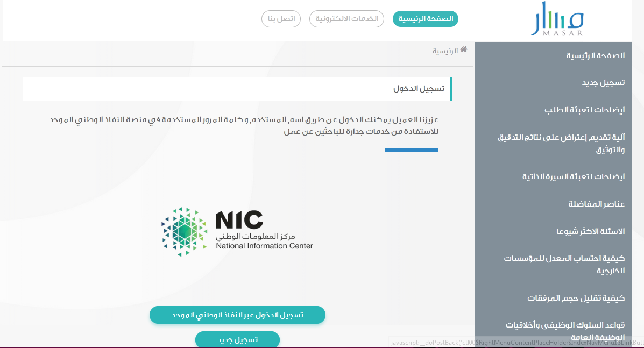Click the home icon in breadcrumb

pos(464,49)
